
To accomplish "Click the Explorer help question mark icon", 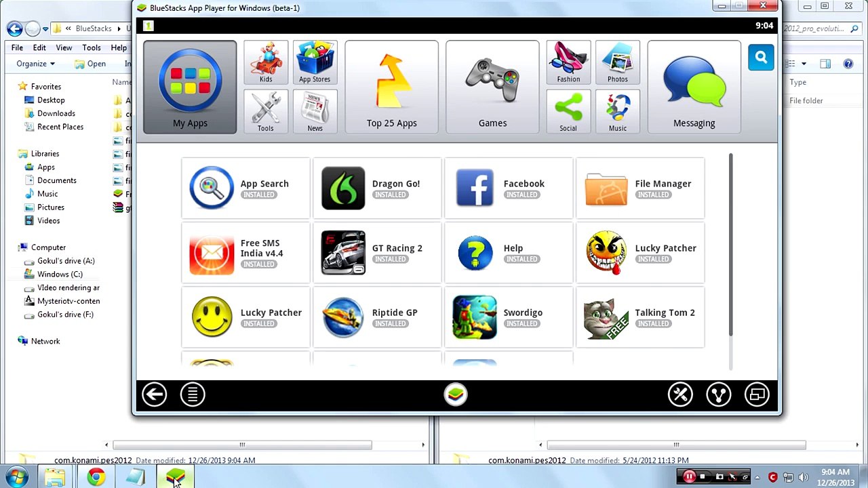I will [848, 64].
